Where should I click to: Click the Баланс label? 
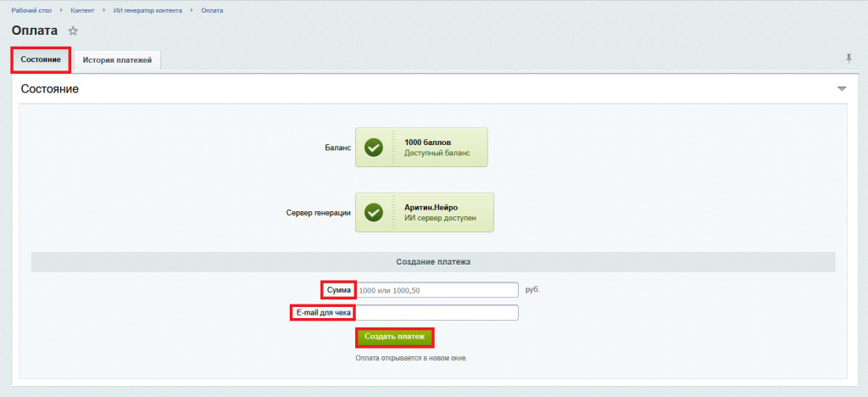point(337,148)
